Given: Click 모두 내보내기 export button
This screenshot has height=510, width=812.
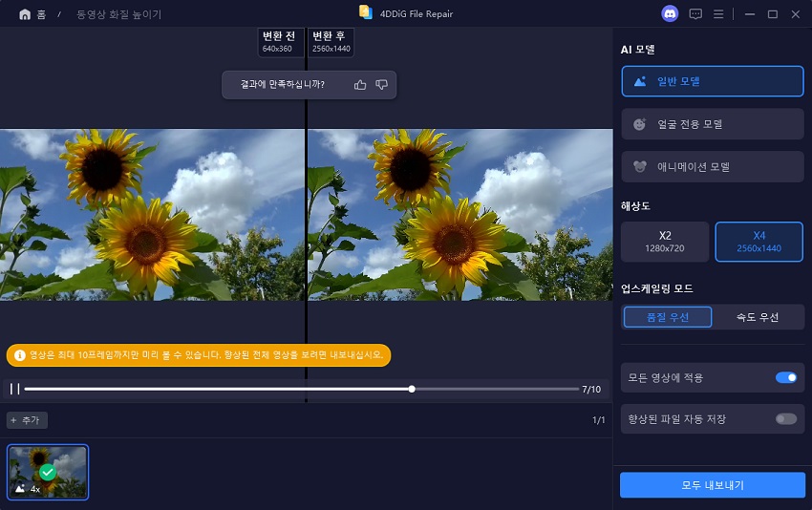Looking at the screenshot, I should [712, 485].
